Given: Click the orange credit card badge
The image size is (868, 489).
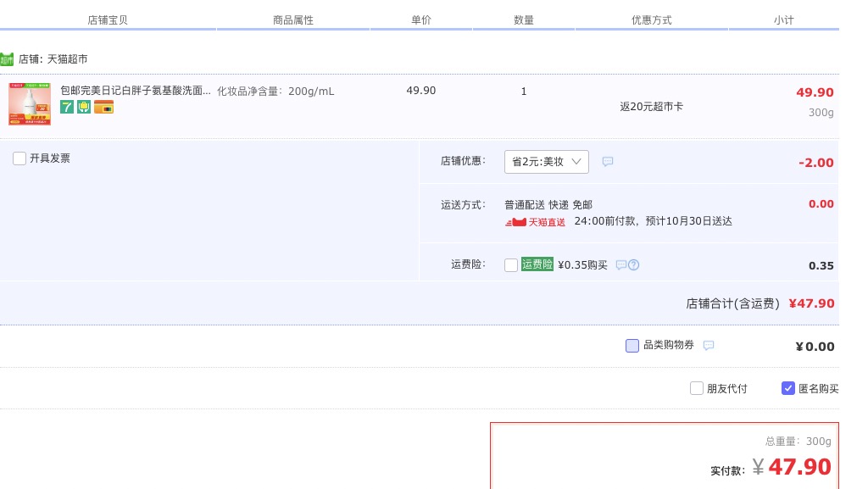Looking at the screenshot, I should tap(103, 107).
